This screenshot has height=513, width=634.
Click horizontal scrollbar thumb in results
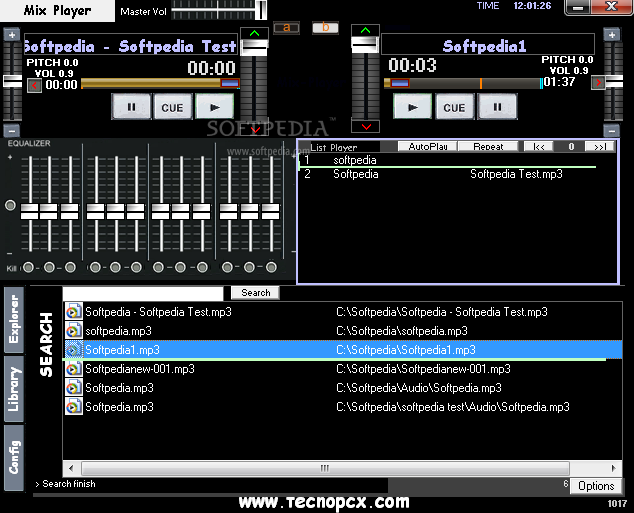click(x=325, y=468)
